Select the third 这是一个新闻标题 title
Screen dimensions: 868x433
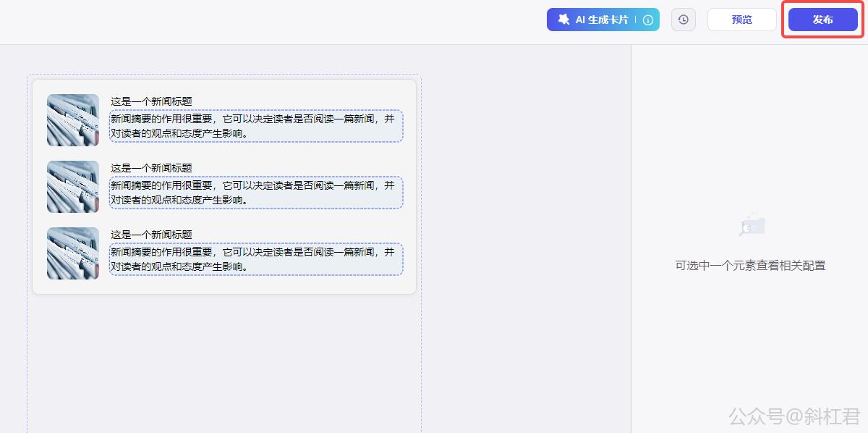point(151,235)
